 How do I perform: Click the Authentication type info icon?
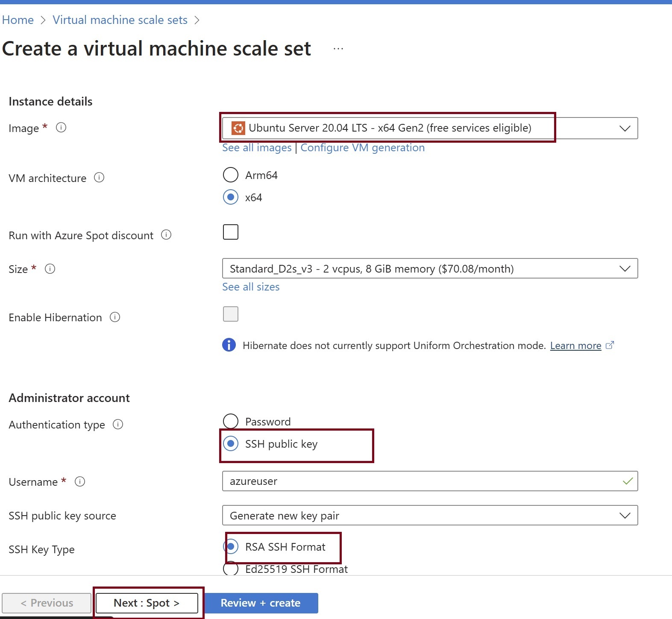pos(118,424)
